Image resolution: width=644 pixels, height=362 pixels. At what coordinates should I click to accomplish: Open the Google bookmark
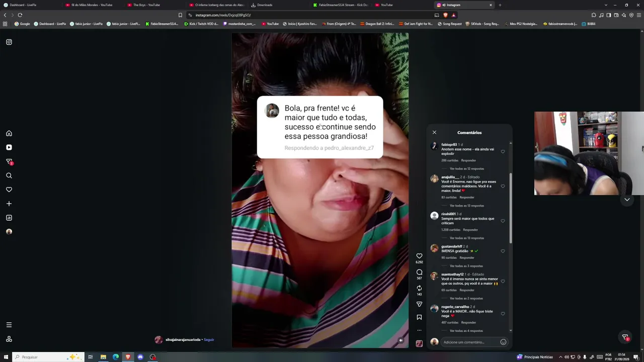[22, 24]
